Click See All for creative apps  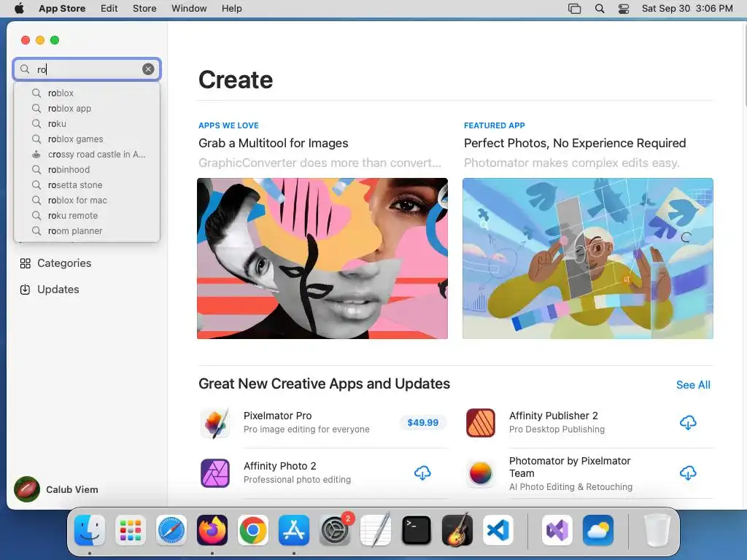(x=693, y=385)
